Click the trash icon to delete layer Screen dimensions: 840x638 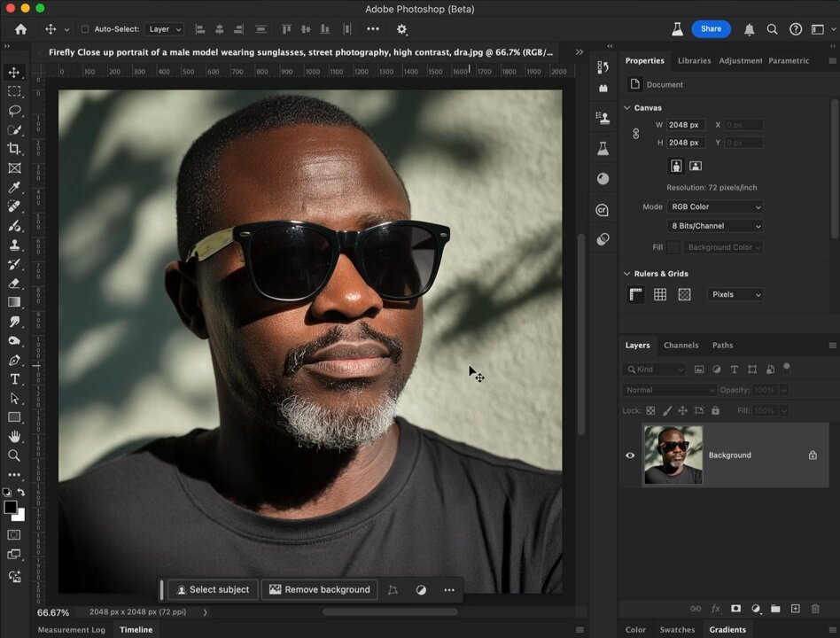(x=815, y=609)
